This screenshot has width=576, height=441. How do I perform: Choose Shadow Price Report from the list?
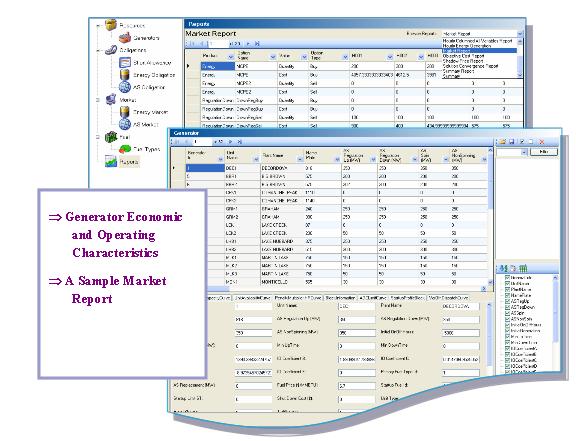463,61
